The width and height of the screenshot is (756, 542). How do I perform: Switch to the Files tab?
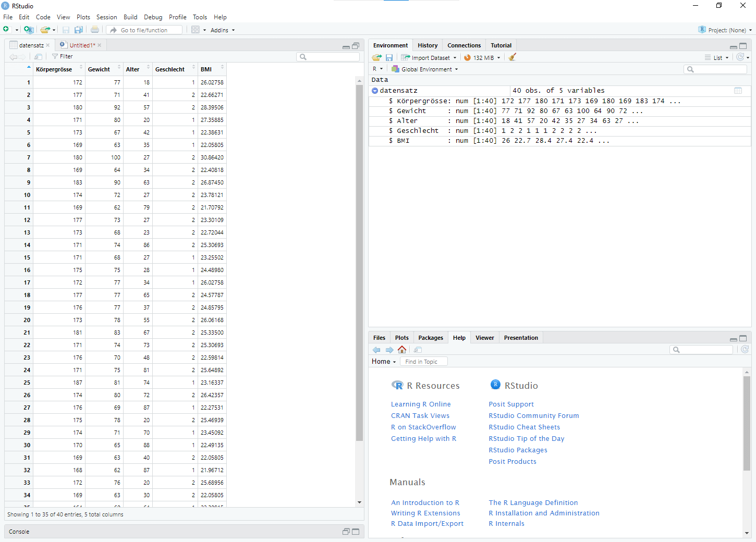coord(380,338)
